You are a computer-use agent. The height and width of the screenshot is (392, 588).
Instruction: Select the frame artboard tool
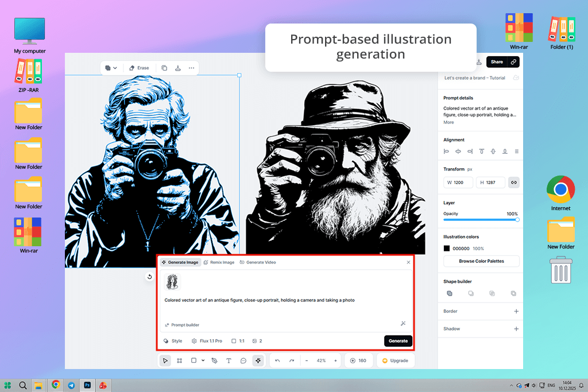[x=180, y=360]
